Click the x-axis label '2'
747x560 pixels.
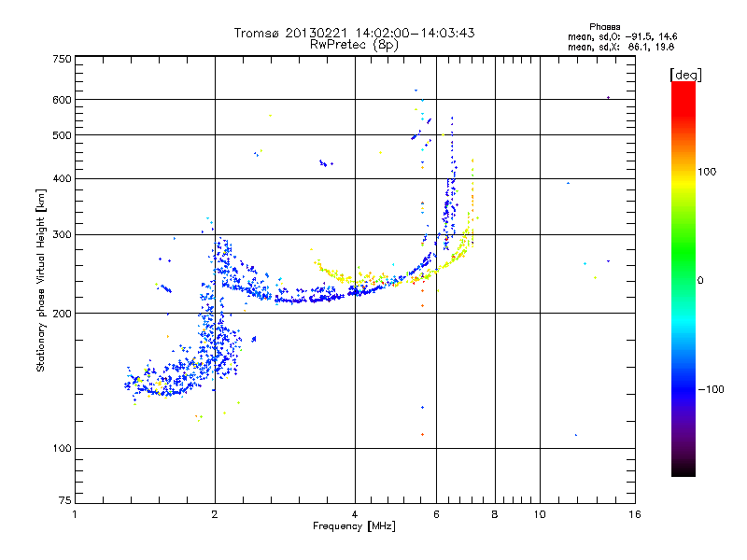pos(215,514)
